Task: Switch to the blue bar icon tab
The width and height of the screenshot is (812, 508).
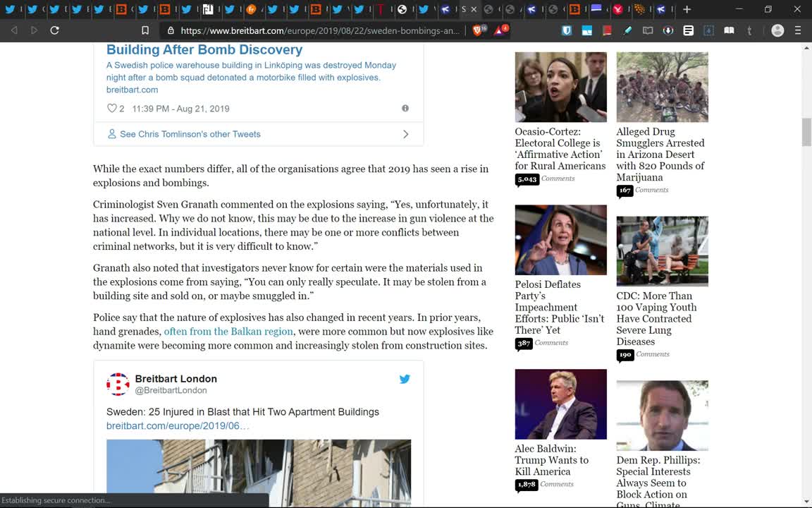Action: point(596,9)
